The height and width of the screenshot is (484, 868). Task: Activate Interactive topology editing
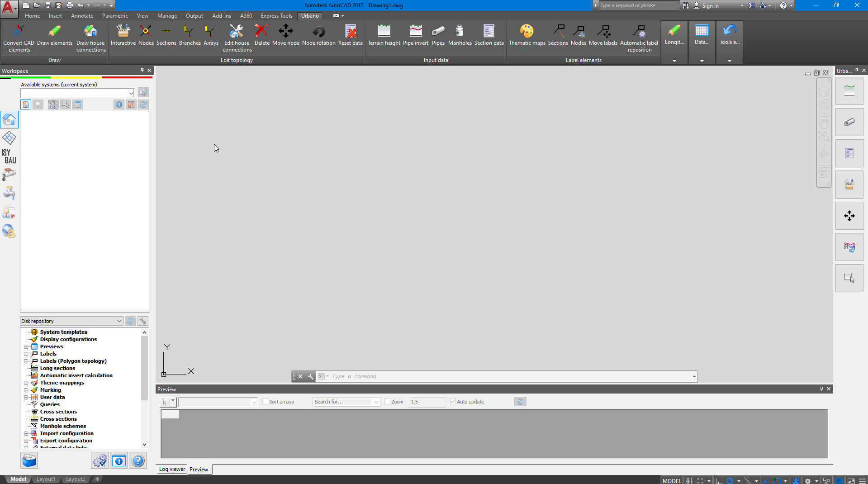tap(123, 35)
